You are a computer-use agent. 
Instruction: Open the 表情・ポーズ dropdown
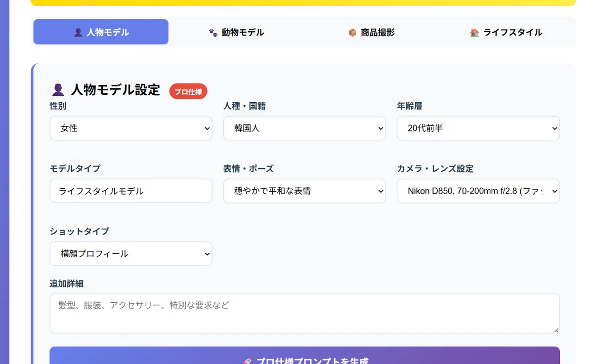click(x=304, y=191)
